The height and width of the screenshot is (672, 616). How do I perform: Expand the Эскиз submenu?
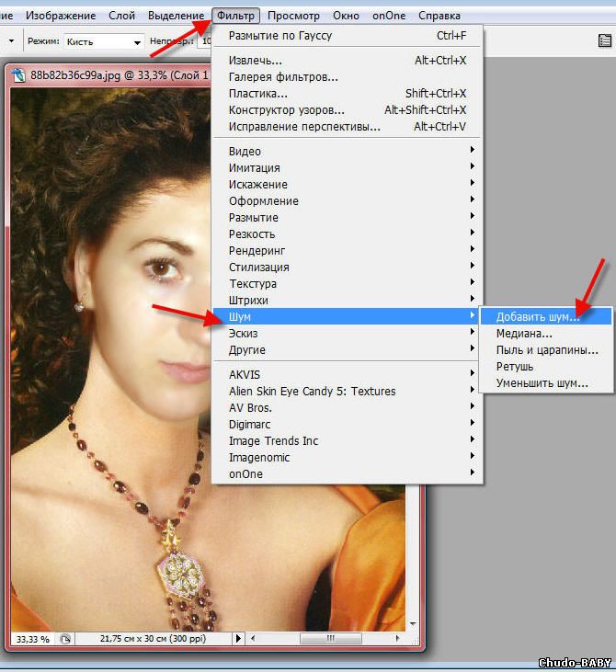point(348,334)
